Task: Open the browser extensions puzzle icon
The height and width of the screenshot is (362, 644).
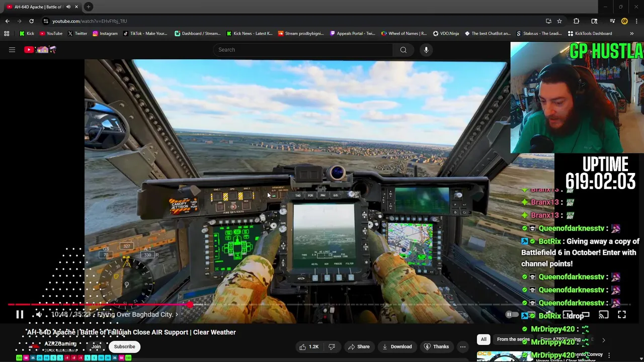Action: pyautogui.click(x=577, y=21)
